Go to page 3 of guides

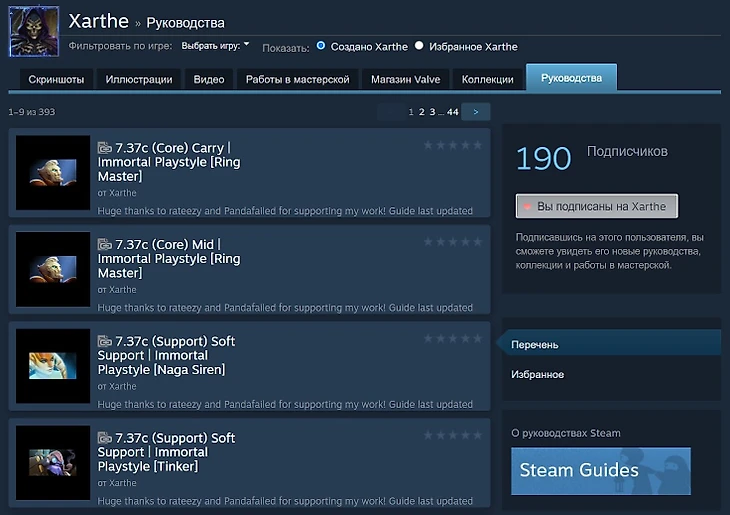click(x=432, y=112)
